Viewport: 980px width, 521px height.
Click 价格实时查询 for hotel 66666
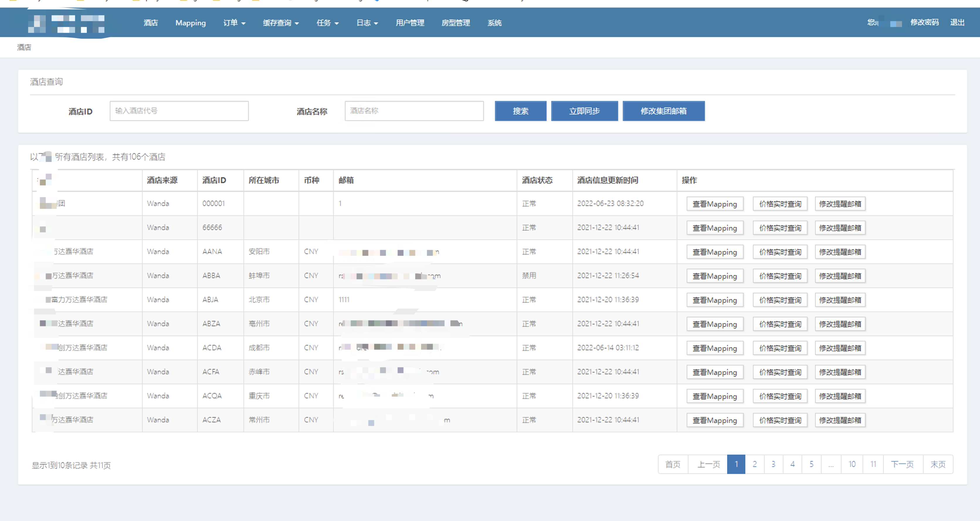point(780,228)
